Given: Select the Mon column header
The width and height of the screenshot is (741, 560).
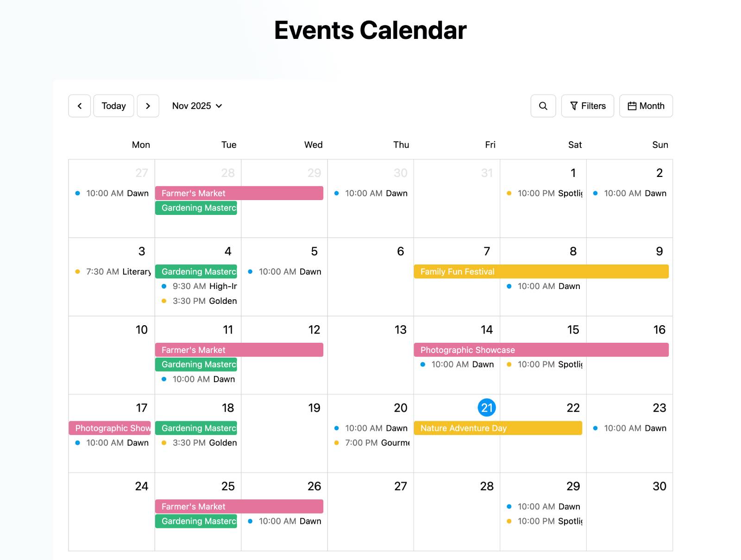Looking at the screenshot, I should [x=141, y=145].
